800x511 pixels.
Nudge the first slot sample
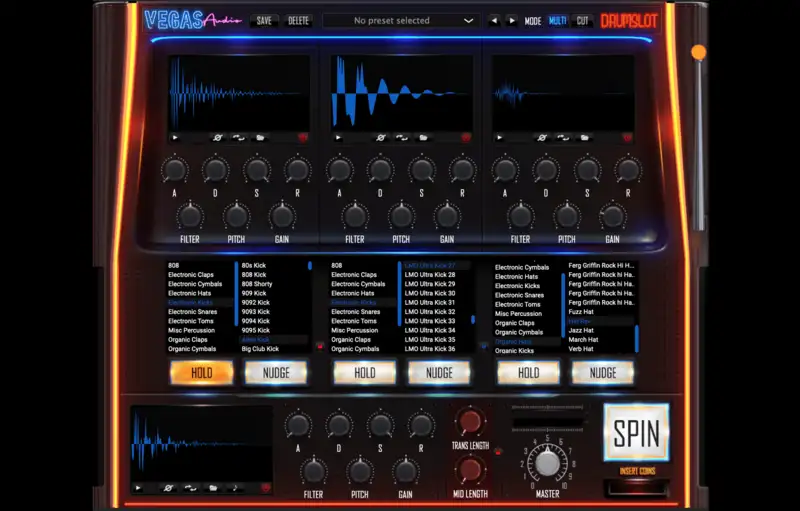(x=276, y=373)
